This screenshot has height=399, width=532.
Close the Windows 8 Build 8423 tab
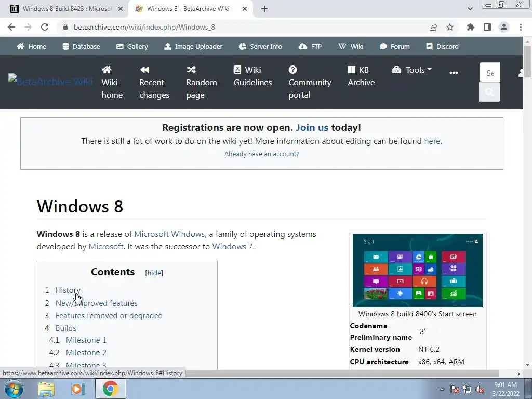(x=121, y=9)
